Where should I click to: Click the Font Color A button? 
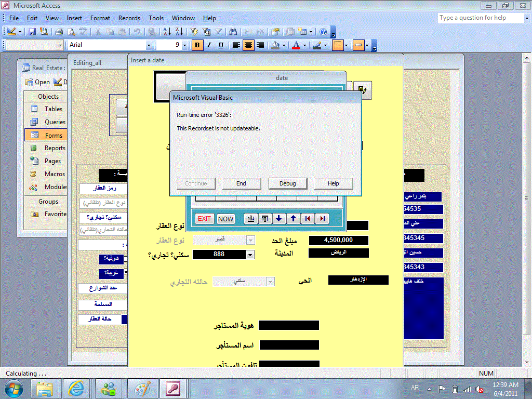296,45
